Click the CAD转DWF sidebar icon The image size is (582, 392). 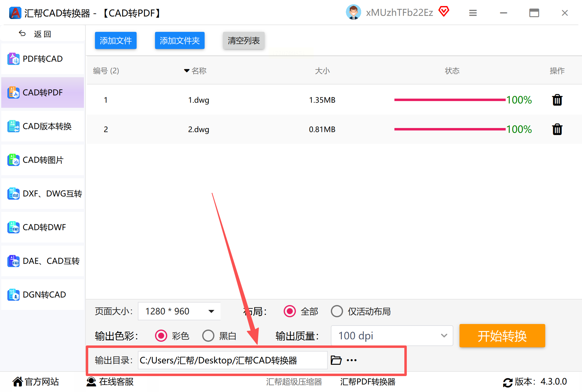(x=13, y=227)
